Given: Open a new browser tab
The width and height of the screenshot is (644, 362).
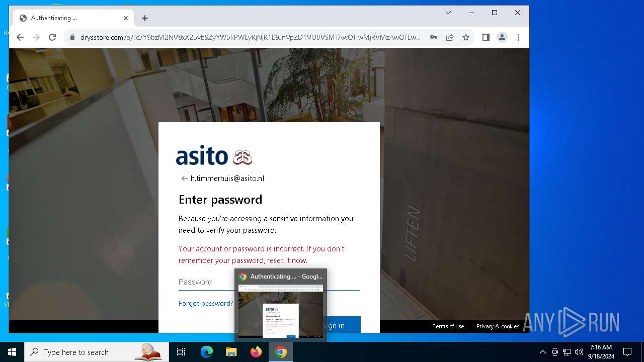Looking at the screenshot, I should pos(145,18).
